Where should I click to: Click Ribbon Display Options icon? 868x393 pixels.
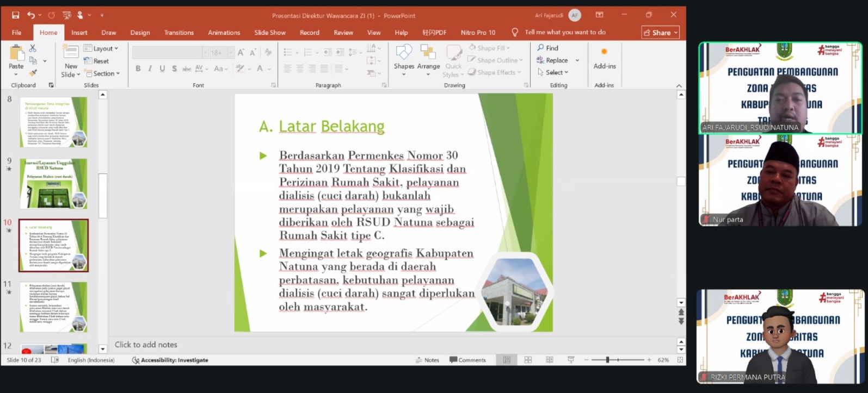click(x=599, y=15)
